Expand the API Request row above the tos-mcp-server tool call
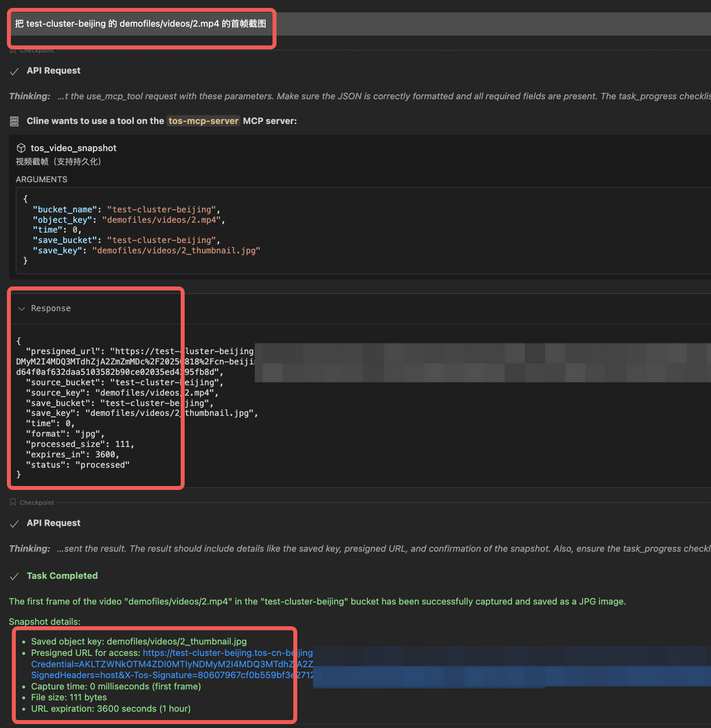Screen dimensions: 711x728 point(53,71)
